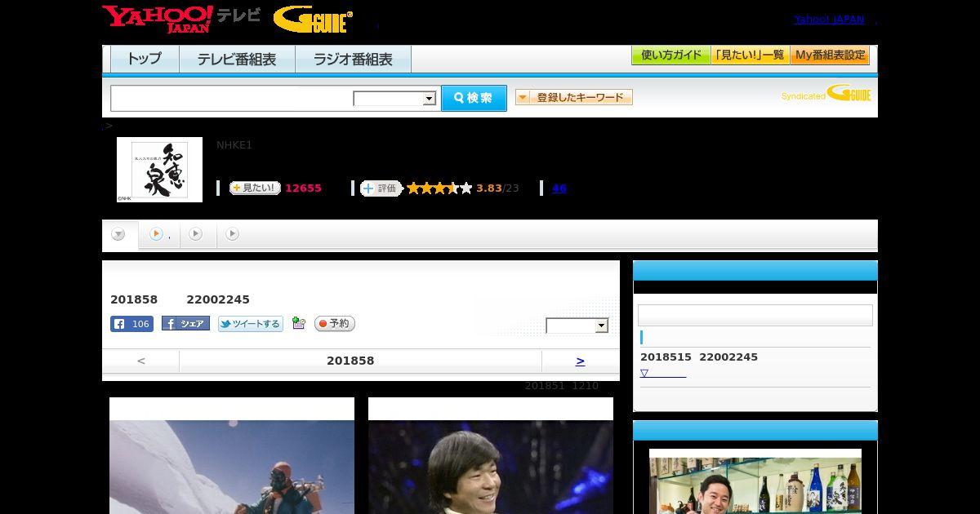Click the 検索 search button
This screenshot has height=514, width=980.
tap(474, 98)
